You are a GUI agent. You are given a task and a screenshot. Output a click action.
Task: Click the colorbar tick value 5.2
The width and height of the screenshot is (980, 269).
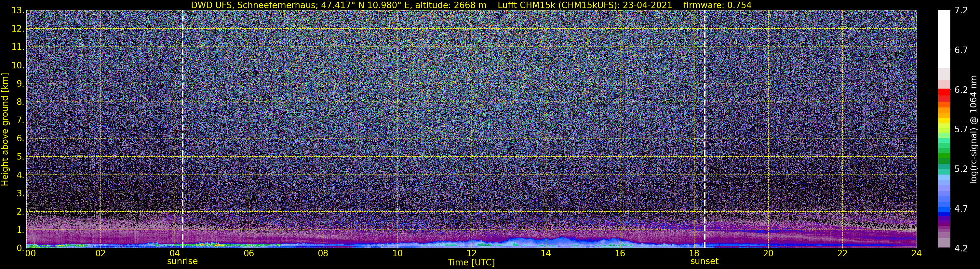[x=961, y=169]
